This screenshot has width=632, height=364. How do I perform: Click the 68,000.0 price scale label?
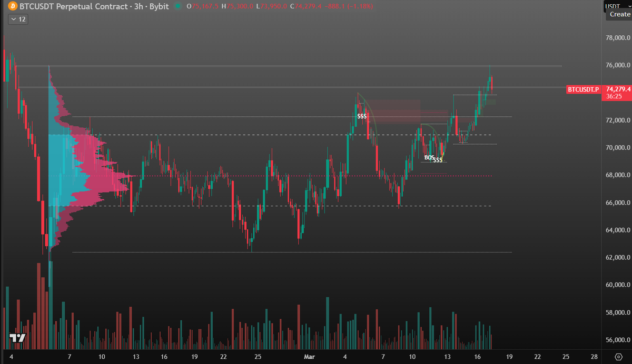click(x=618, y=175)
